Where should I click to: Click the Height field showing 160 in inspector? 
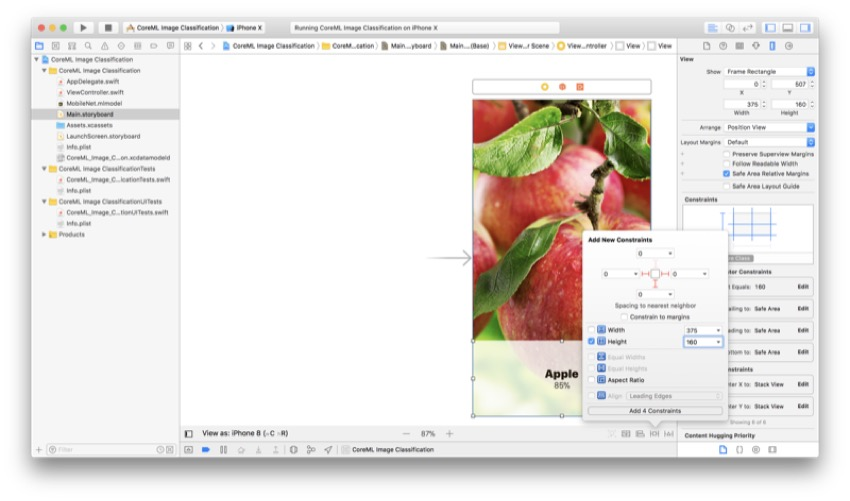click(x=790, y=104)
